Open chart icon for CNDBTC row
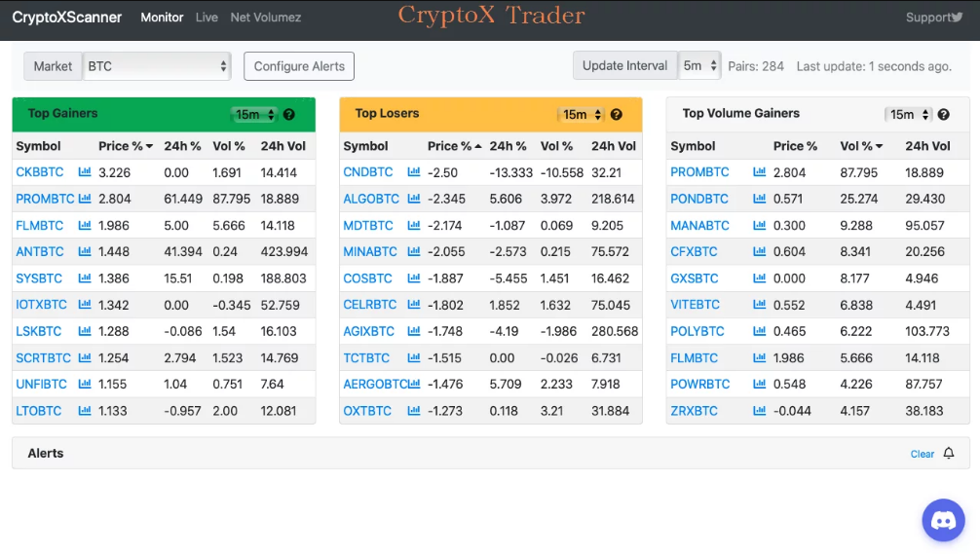The height and width of the screenshot is (556, 980). pos(413,171)
